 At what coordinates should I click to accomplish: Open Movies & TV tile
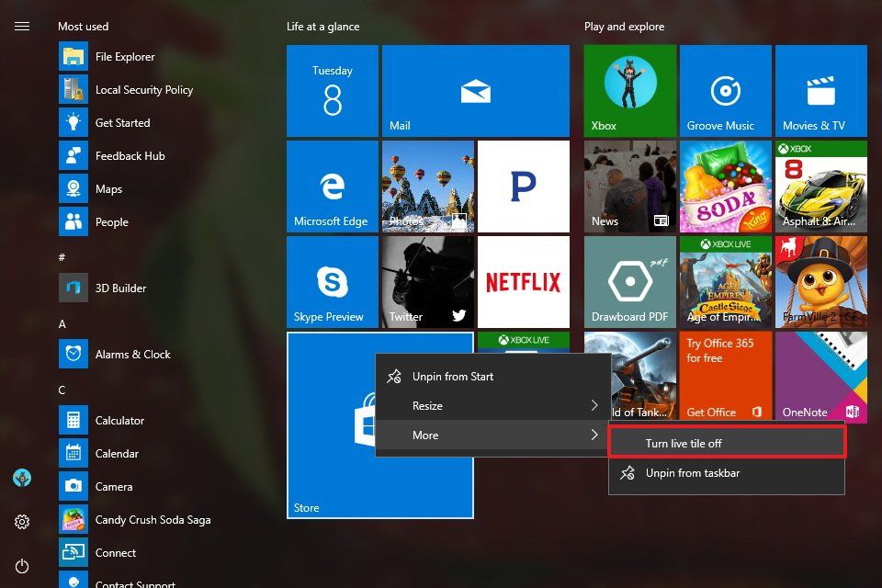(x=820, y=90)
